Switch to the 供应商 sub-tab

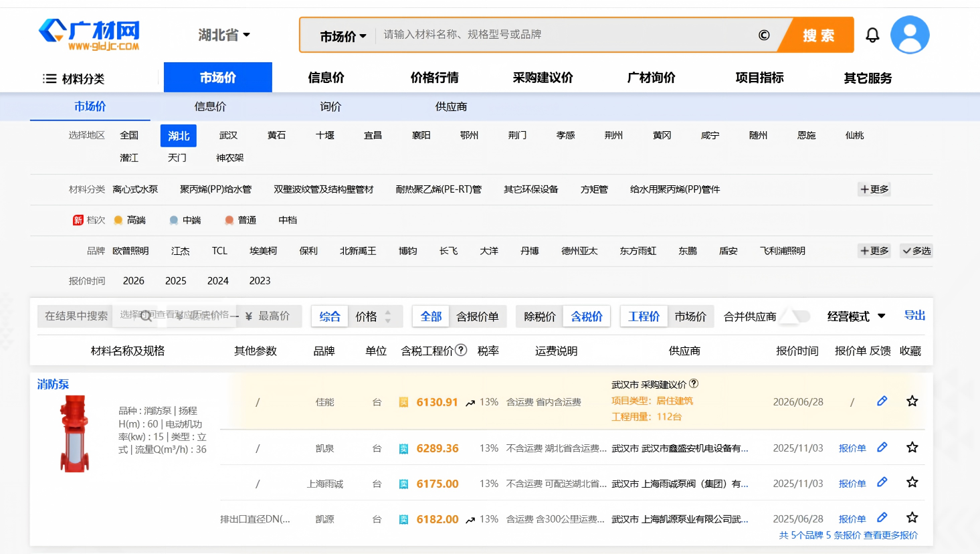452,106
